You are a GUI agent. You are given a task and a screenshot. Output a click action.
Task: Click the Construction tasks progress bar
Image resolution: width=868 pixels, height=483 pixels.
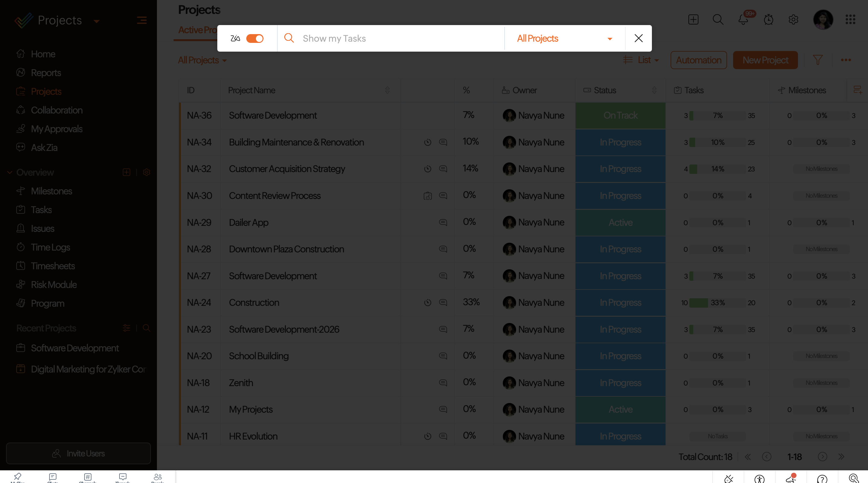(718, 303)
